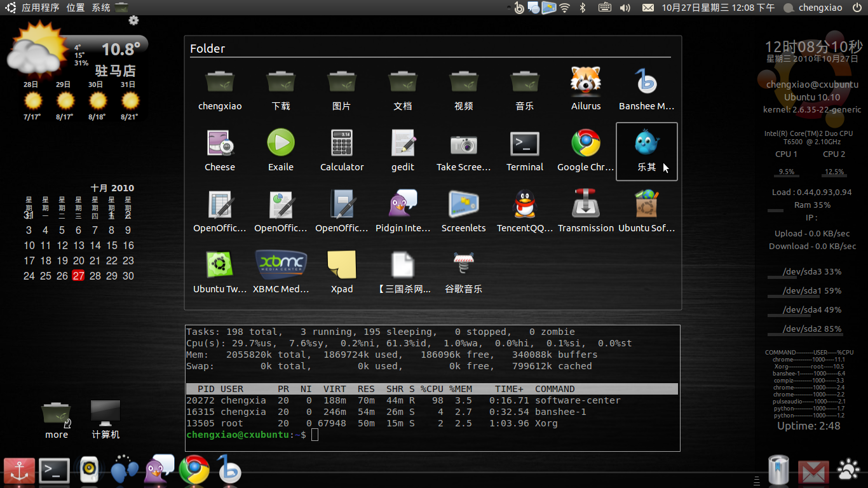Open the chengxiao user menu
868x488 pixels.
click(813, 8)
